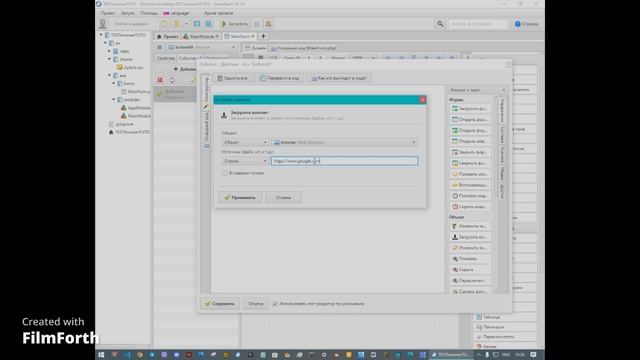Open the notification center in system tray
Viewport: 640px width, 360px height.
(533, 355)
